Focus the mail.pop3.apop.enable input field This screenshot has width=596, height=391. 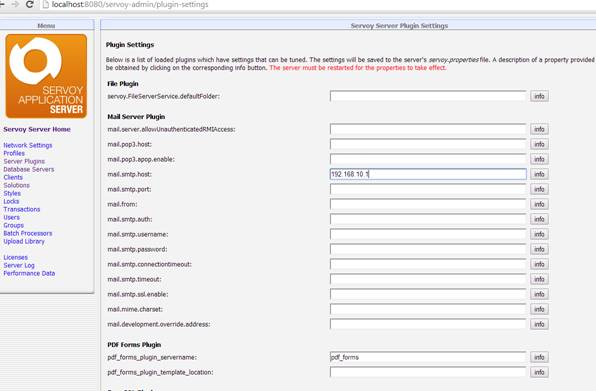click(428, 159)
